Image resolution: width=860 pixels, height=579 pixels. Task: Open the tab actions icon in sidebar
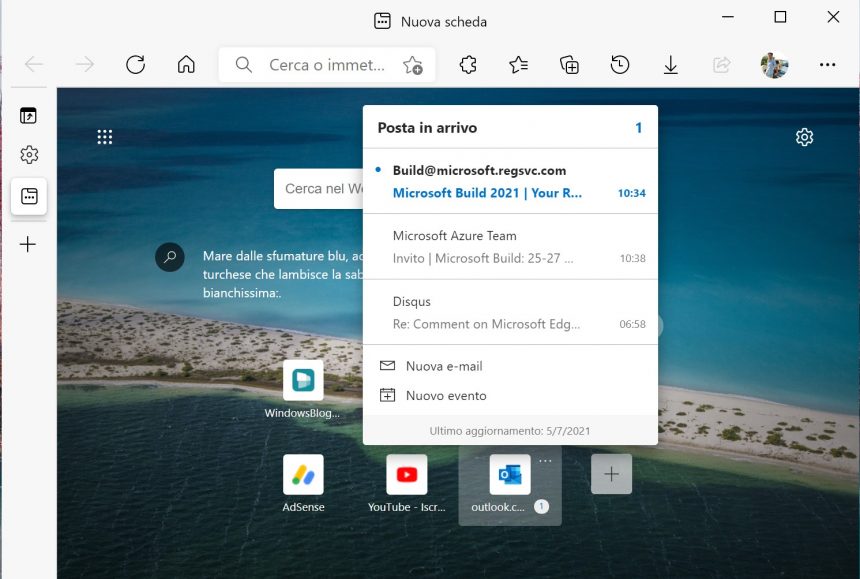click(29, 116)
